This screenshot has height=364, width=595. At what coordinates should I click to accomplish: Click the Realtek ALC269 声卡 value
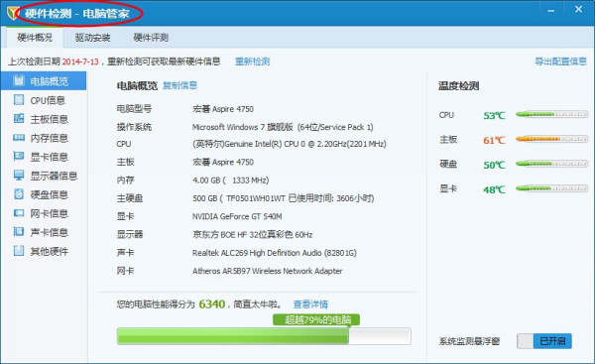(x=275, y=253)
